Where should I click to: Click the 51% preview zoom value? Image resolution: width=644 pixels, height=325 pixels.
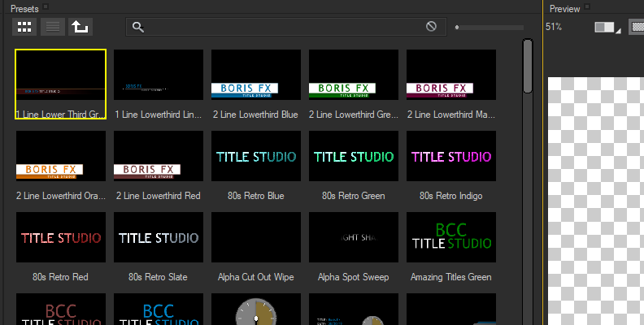click(554, 28)
